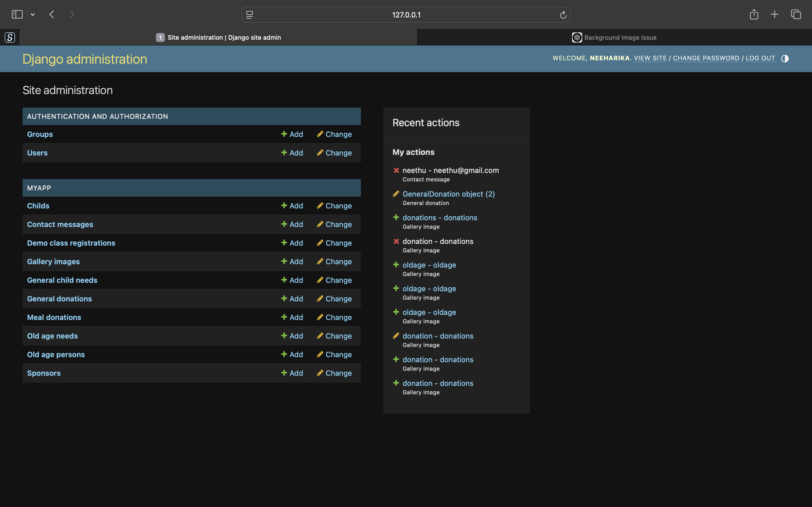This screenshot has height=507, width=812.
Task: Toggle the Safari sidebar icon
Action: [17, 14]
